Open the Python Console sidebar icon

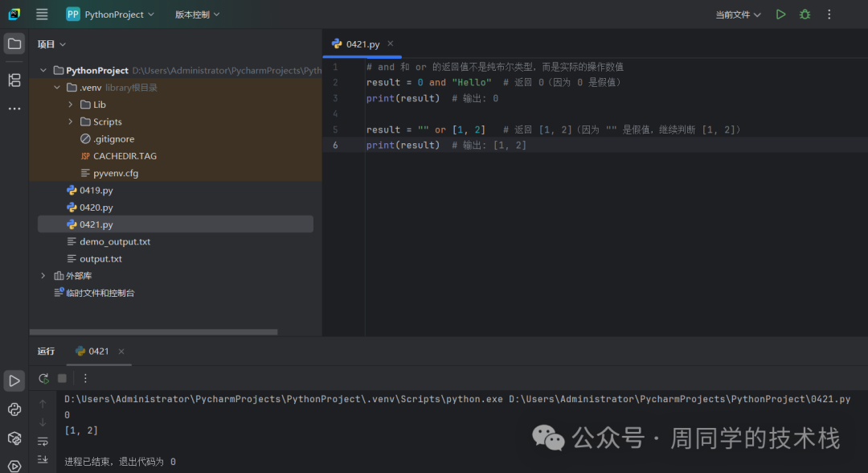point(14,409)
